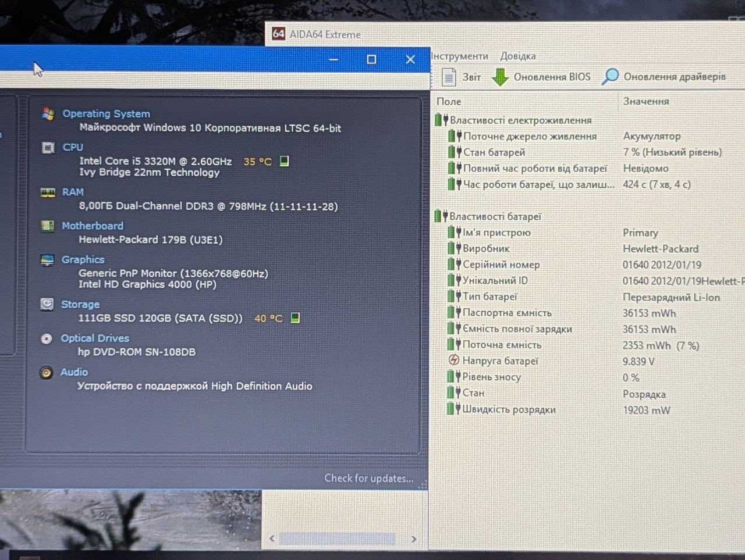
Task: Click the Audio speaker icon in Speccy
Action: (46, 373)
